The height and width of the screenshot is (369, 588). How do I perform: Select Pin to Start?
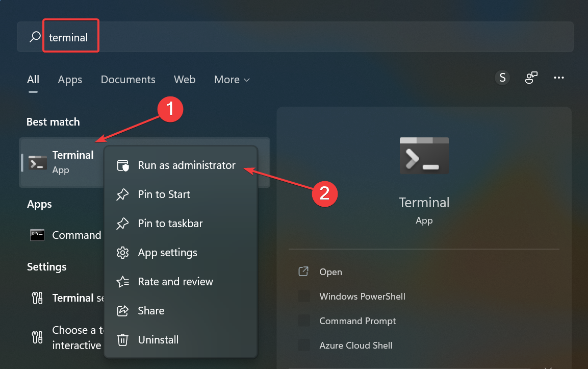point(181,194)
